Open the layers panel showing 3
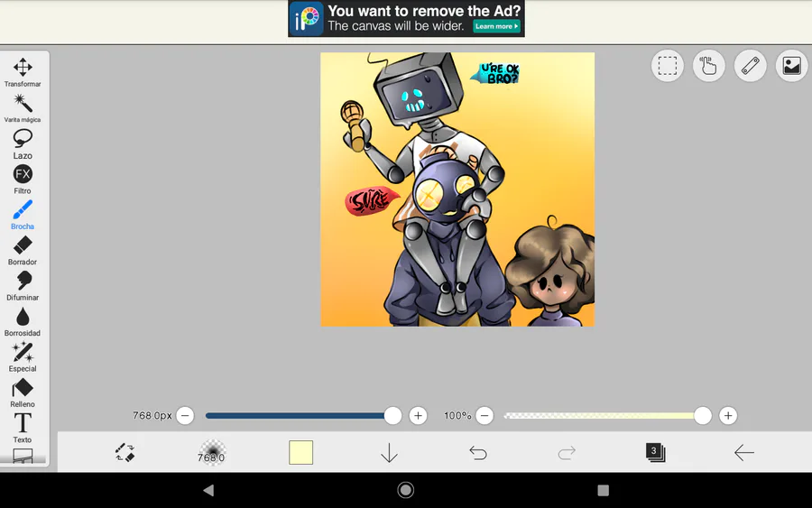The height and width of the screenshot is (508, 812). pyautogui.click(x=655, y=453)
